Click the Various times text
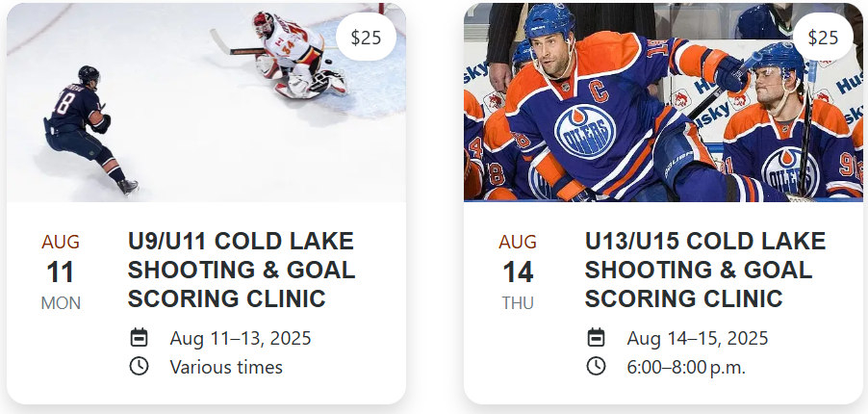Image resolution: width=868 pixels, height=414 pixels. click(x=226, y=367)
